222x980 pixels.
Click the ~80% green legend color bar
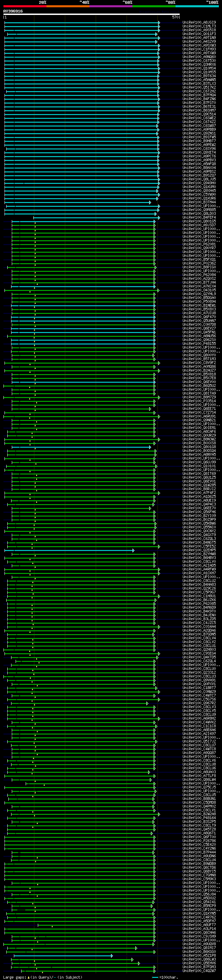point(154,6)
